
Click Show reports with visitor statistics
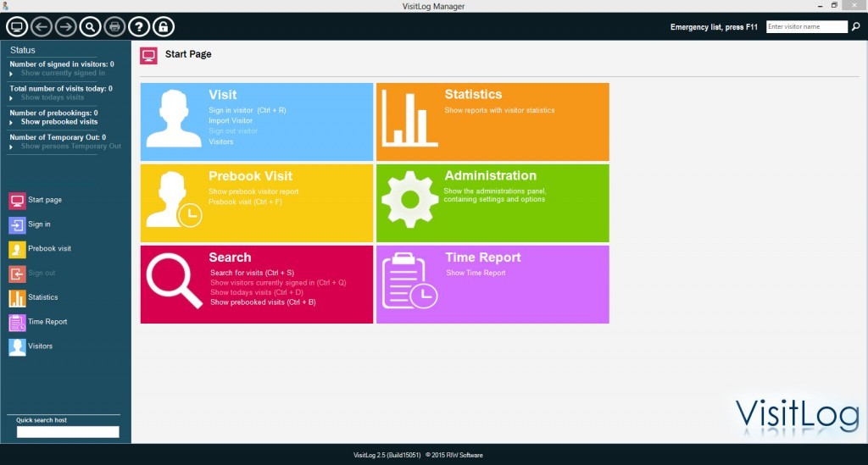point(499,110)
